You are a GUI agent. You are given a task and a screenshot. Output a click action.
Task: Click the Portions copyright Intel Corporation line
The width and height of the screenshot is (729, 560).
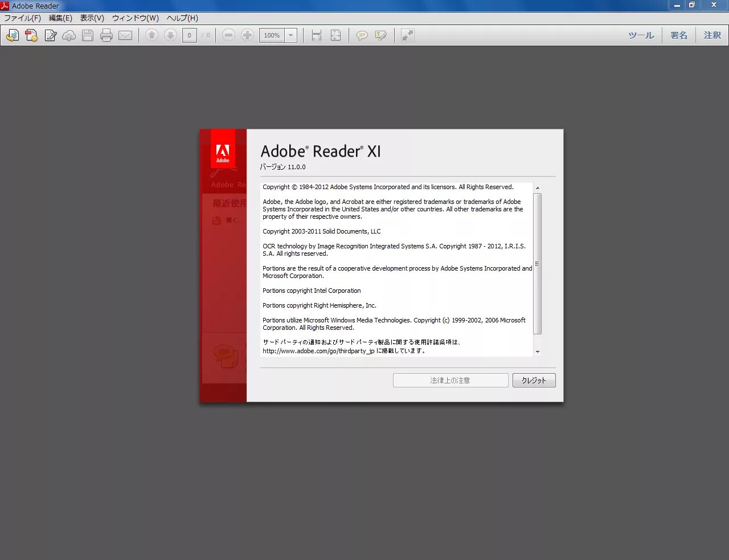coord(312,291)
